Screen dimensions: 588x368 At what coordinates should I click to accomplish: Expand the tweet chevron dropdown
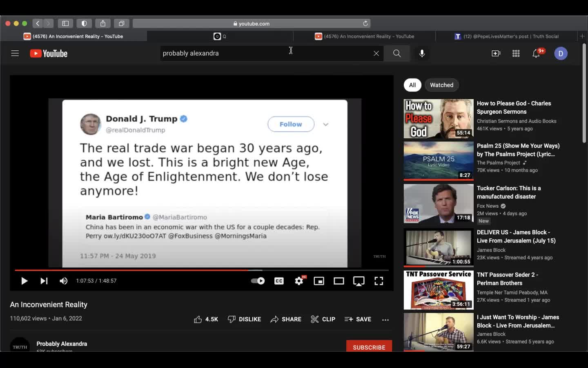point(326,124)
